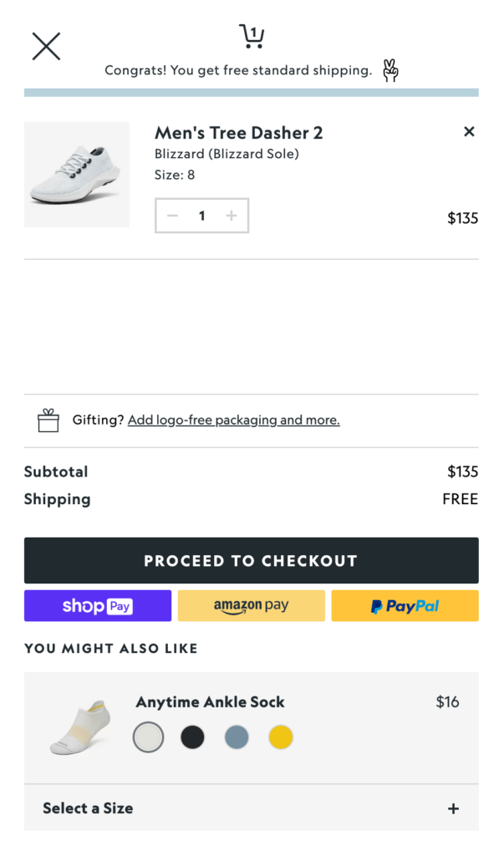Viewport: 504px width, 856px height.
Task: Choose the blue sock color option
Action: pos(237,737)
